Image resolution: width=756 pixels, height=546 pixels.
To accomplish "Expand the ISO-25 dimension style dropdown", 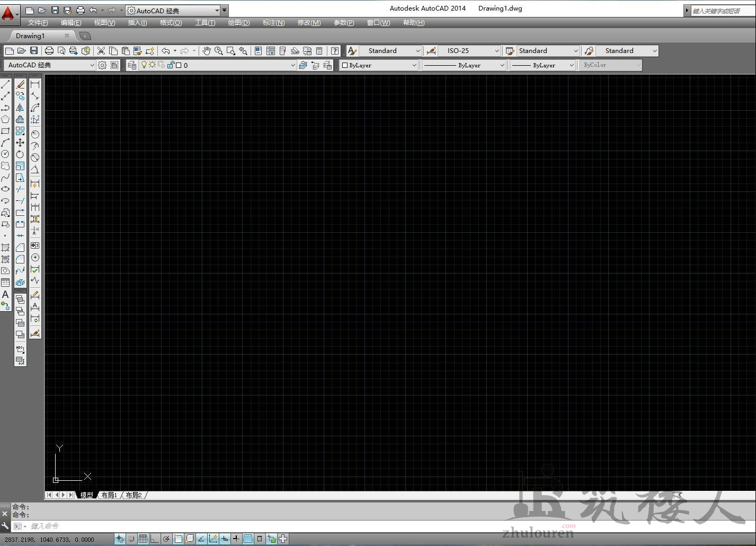I will pyautogui.click(x=469, y=51).
